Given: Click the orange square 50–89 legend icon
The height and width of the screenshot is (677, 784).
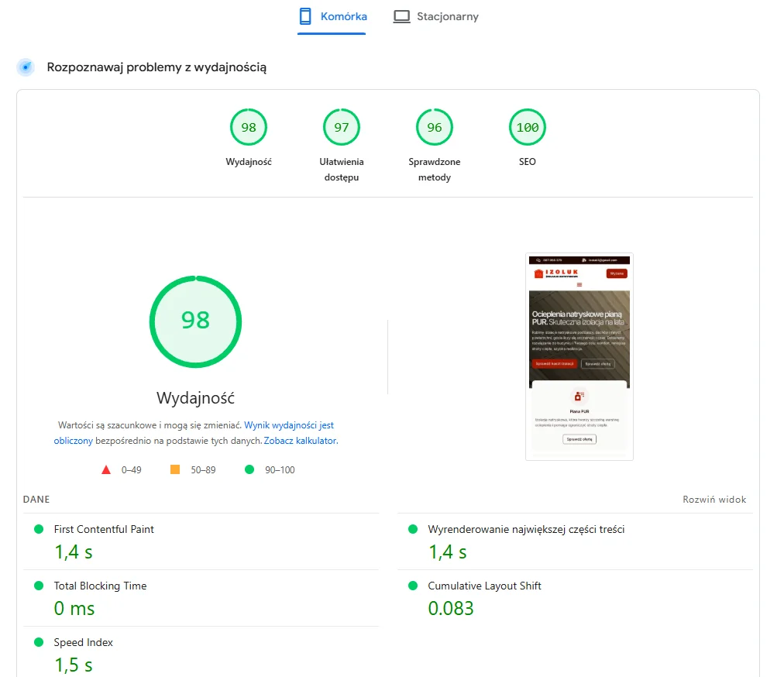Looking at the screenshot, I should click(175, 469).
